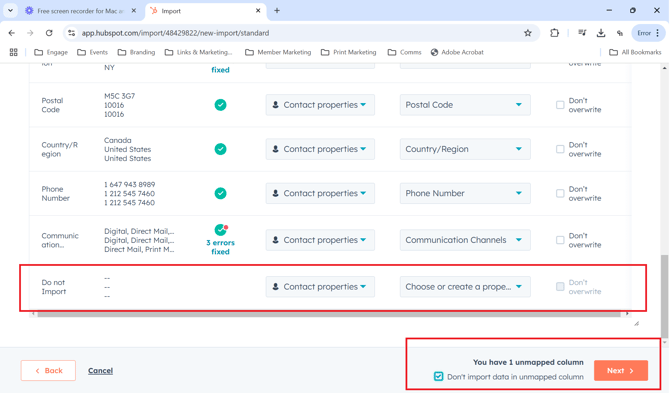The image size is (670, 393).
Task: Open Contact properties dropdown for Do not Import
Action: (320, 287)
